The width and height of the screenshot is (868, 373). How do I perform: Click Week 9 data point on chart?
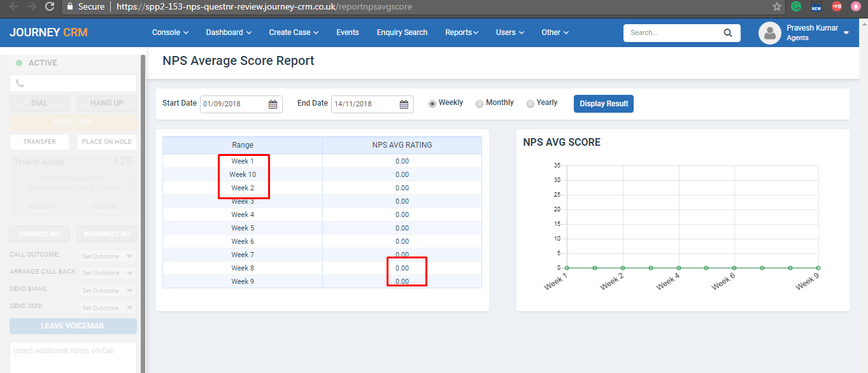(818, 268)
